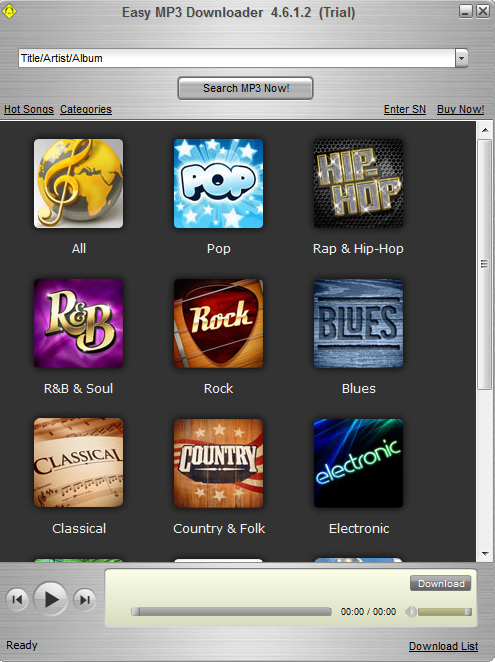This screenshot has width=495, height=662.
Task: Click the Play button in player
Action: click(x=51, y=599)
